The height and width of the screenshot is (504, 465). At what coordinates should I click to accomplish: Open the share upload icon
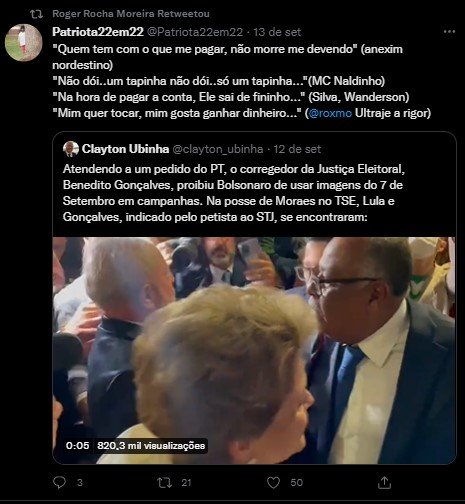384,482
